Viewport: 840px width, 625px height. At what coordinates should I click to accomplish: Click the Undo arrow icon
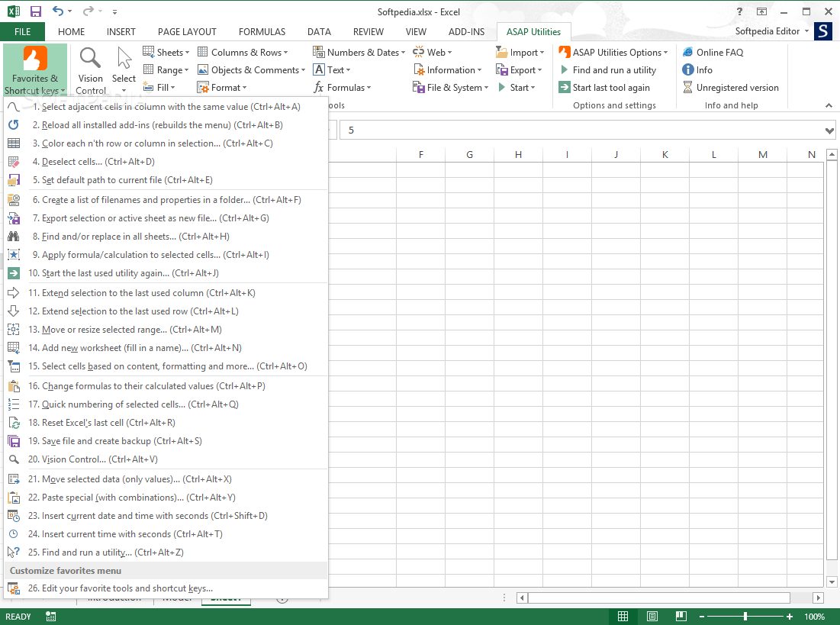pyautogui.click(x=59, y=11)
